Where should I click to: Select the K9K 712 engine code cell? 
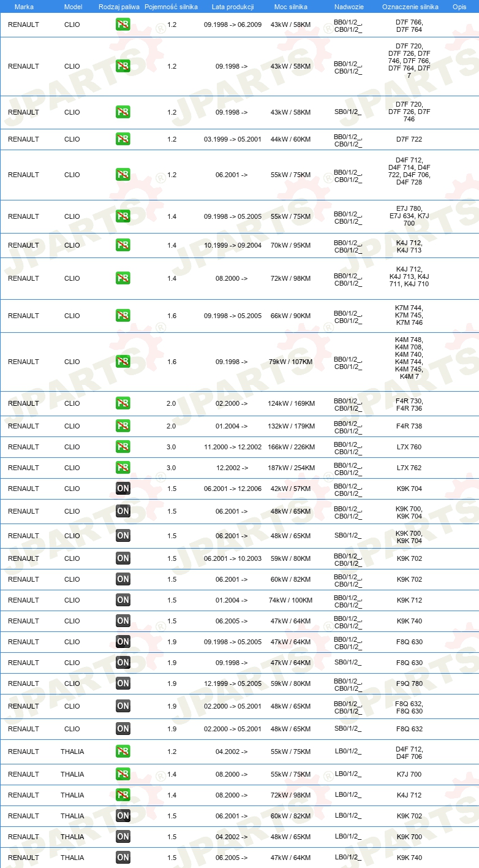pyautogui.click(x=409, y=600)
